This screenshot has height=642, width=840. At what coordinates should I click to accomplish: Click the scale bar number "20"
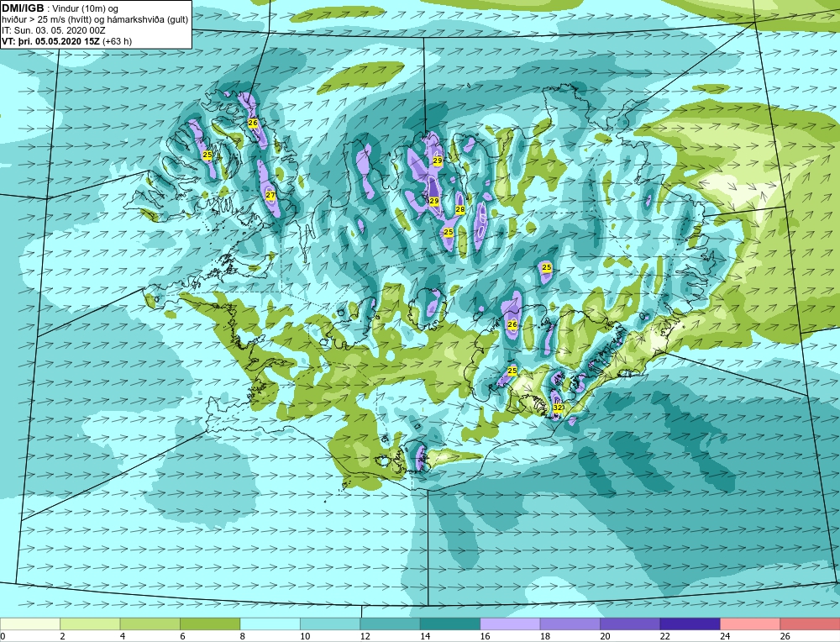(605, 636)
